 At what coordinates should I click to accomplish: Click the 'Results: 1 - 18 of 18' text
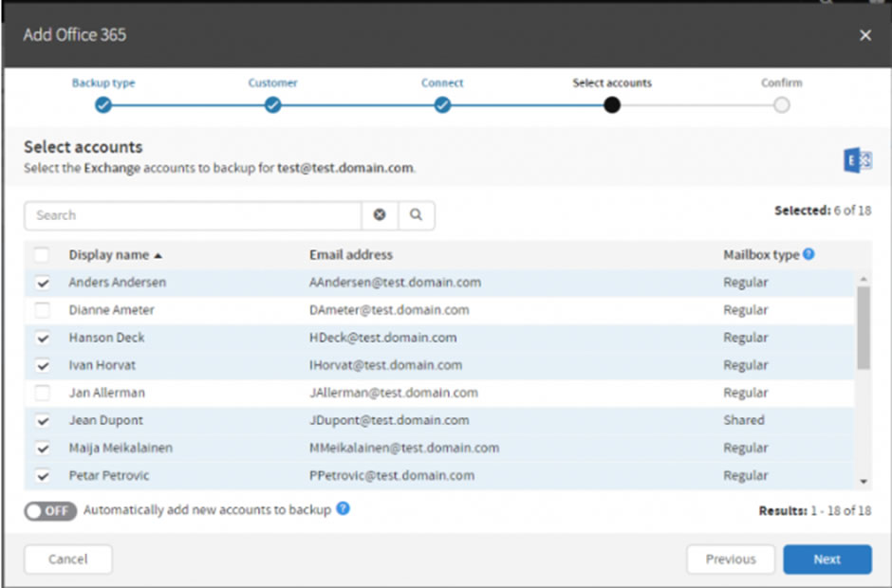pyautogui.click(x=814, y=510)
